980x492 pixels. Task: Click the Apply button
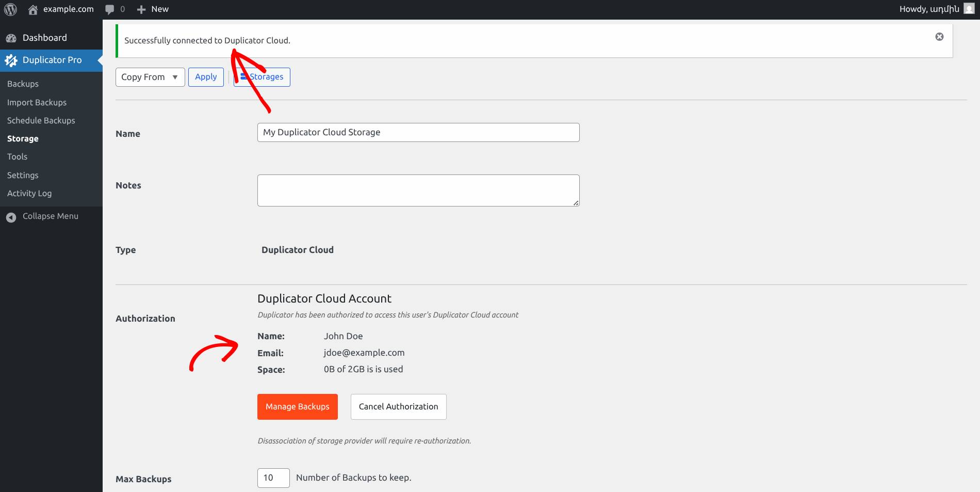(206, 77)
